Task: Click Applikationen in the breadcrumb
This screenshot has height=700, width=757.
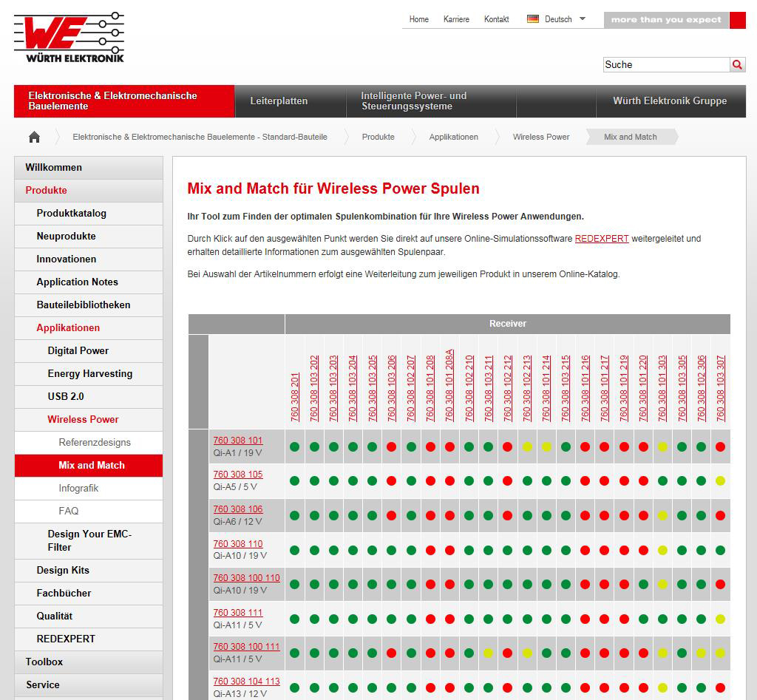Action: (453, 137)
